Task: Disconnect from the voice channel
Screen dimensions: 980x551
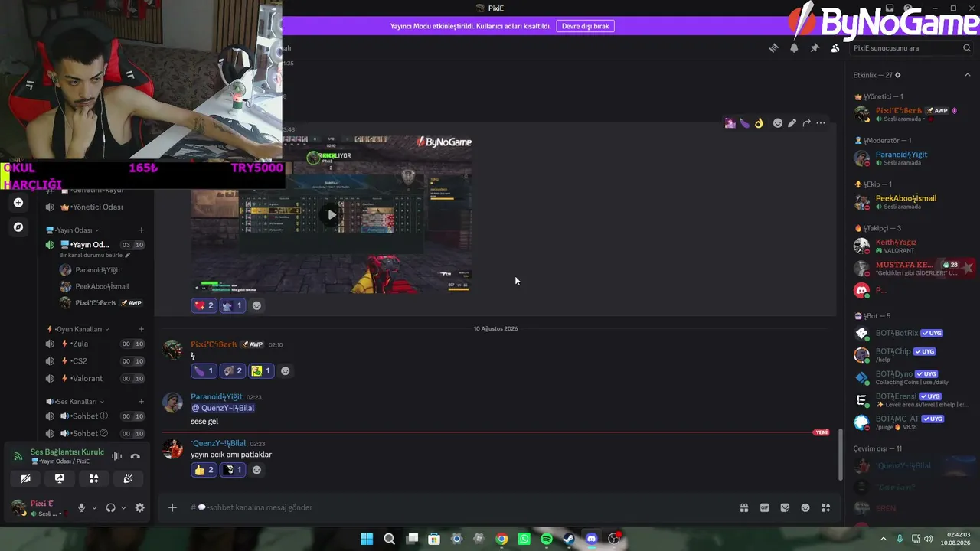Action: click(x=136, y=456)
